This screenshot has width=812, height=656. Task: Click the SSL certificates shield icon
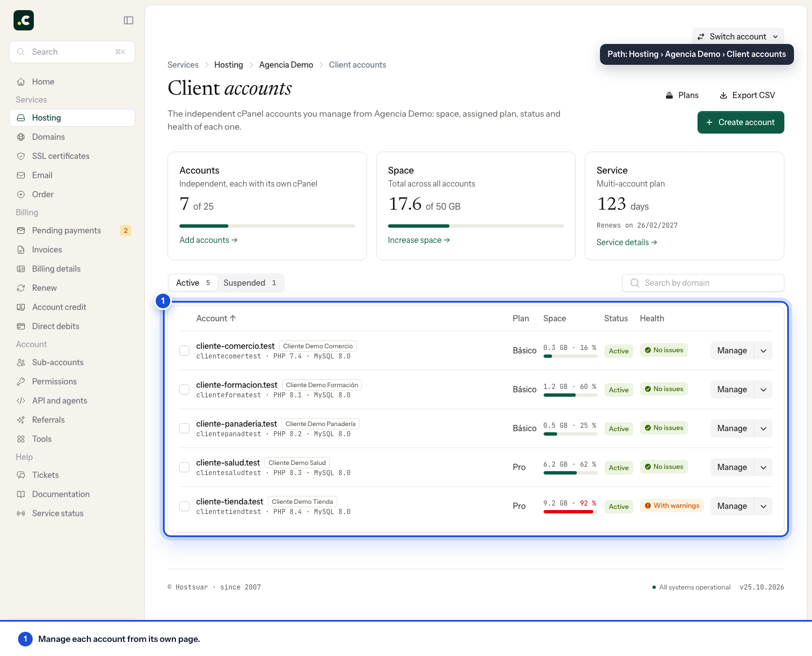pos(21,156)
